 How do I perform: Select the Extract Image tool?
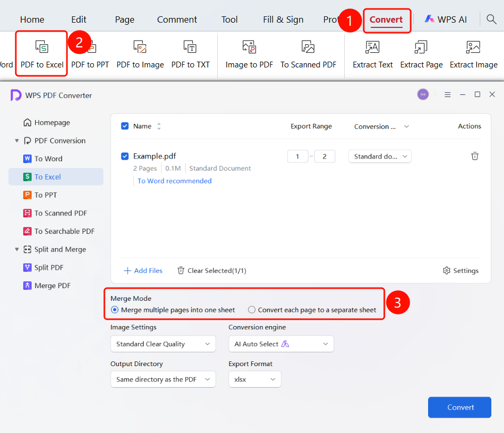(473, 54)
